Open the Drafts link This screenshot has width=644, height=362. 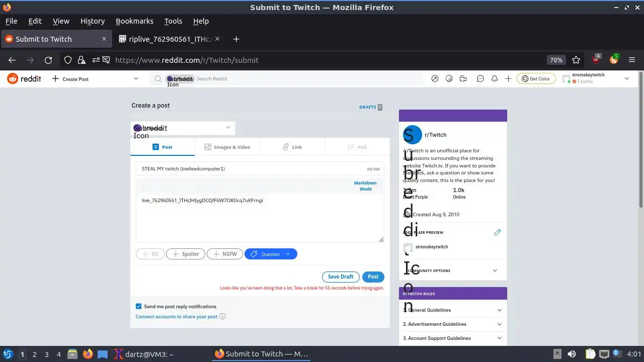[371, 107]
